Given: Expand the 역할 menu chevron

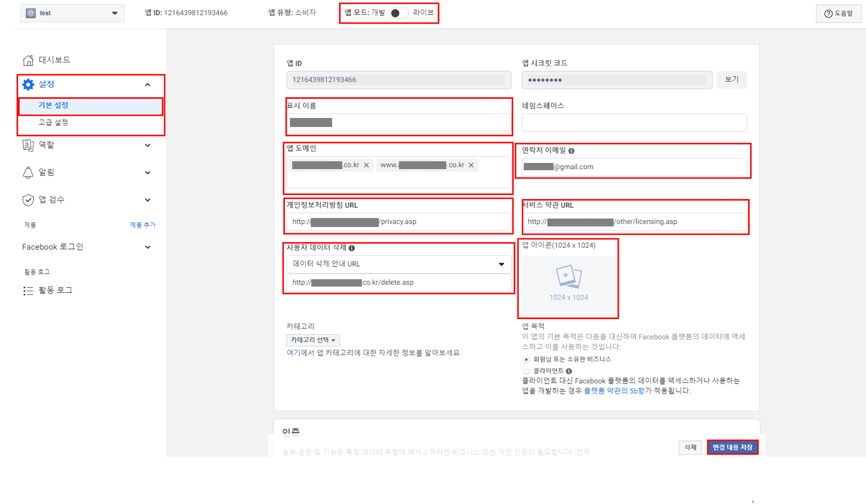Looking at the screenshot, I should pyautogui.click(x=148, y=146).
